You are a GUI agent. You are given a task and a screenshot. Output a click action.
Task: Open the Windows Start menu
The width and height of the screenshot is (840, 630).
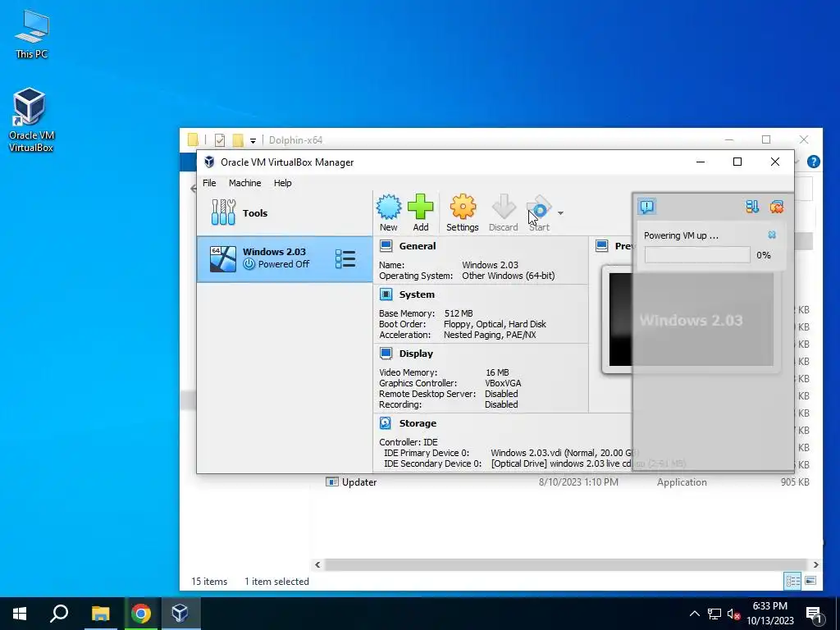point(20,614)
